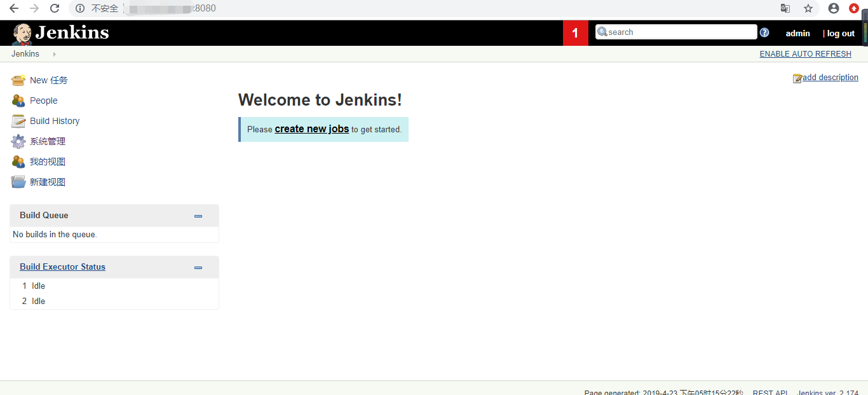Open the admin user link
The height and width of the screenshot is (395, 868).
(798, 34)
